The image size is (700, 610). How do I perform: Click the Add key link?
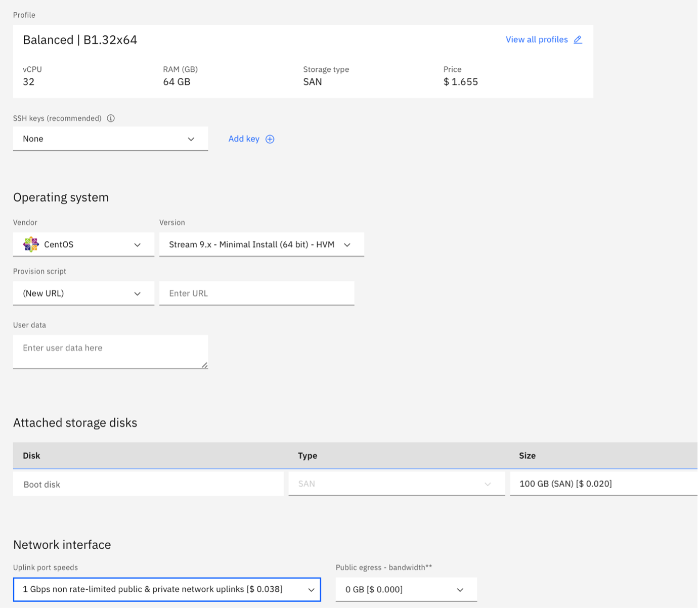[244, 139]
